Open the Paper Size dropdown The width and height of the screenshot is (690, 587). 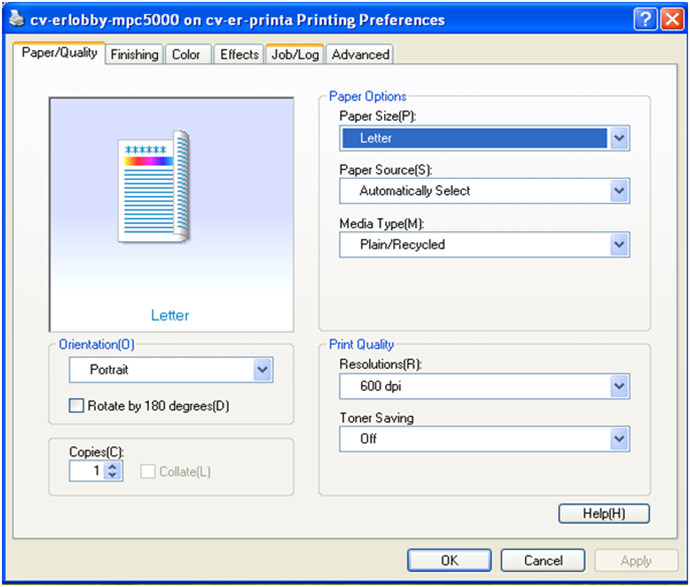tap(620, 138)
